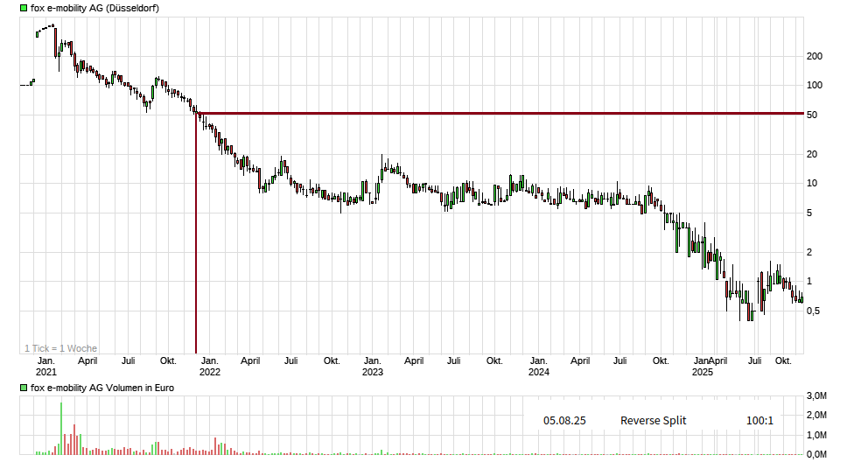
Task: Click the '2024' year label on the time axis
Action: click(x=539, y=372)
